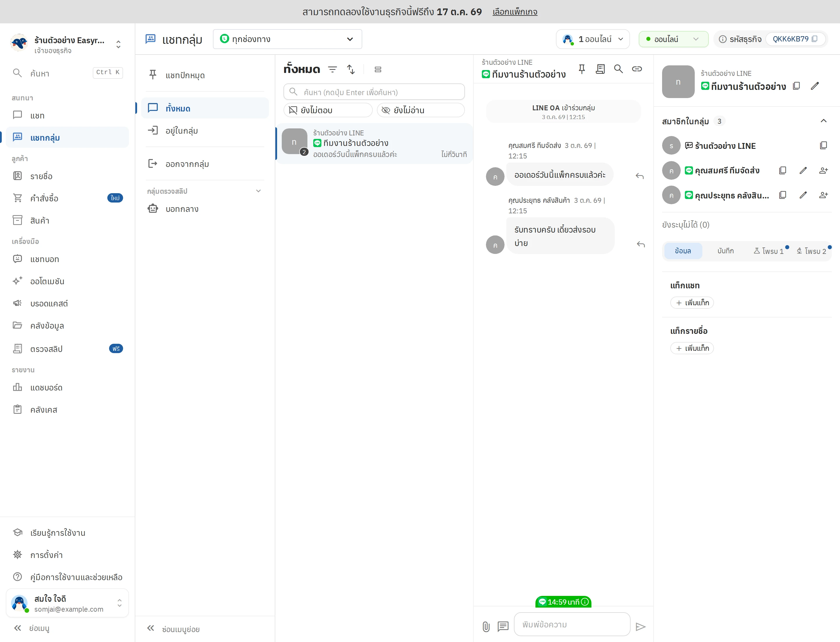Click the attach file paperclip icon

486,626
